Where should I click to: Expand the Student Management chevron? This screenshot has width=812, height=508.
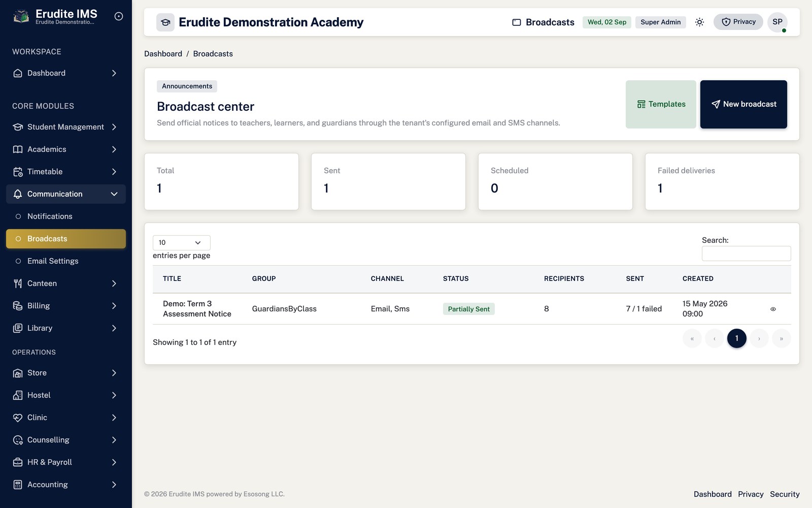coord(114,127)
